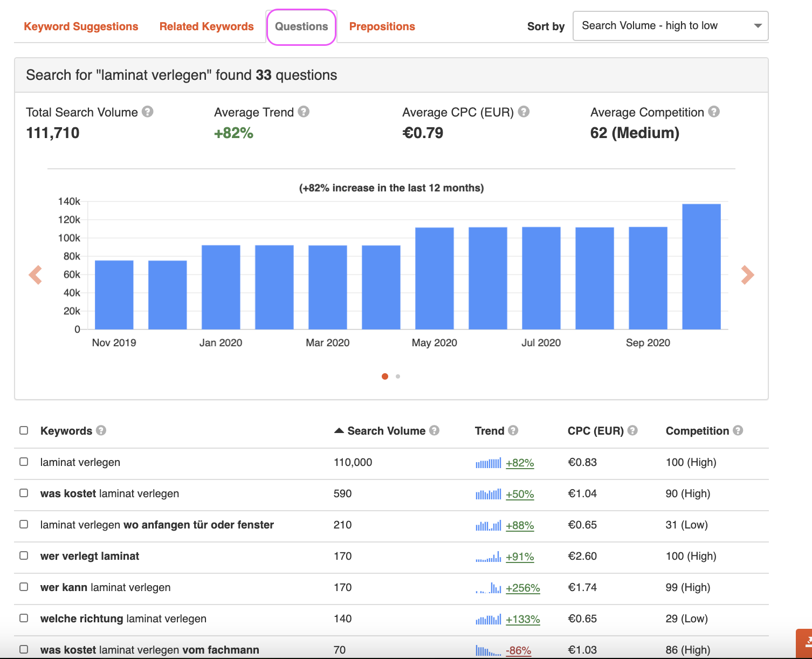Click the sparkline in the 210 search volume row

[x=488, y=525]
